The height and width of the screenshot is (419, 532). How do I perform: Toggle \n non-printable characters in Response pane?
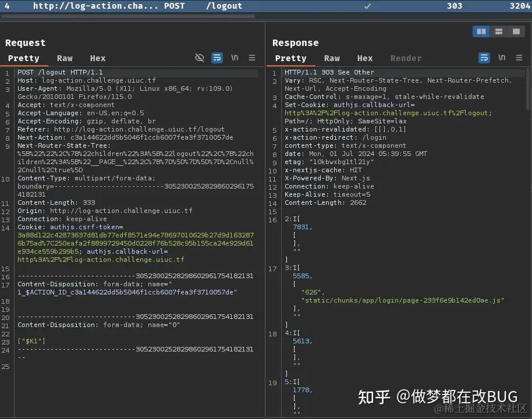coord(502,58)
